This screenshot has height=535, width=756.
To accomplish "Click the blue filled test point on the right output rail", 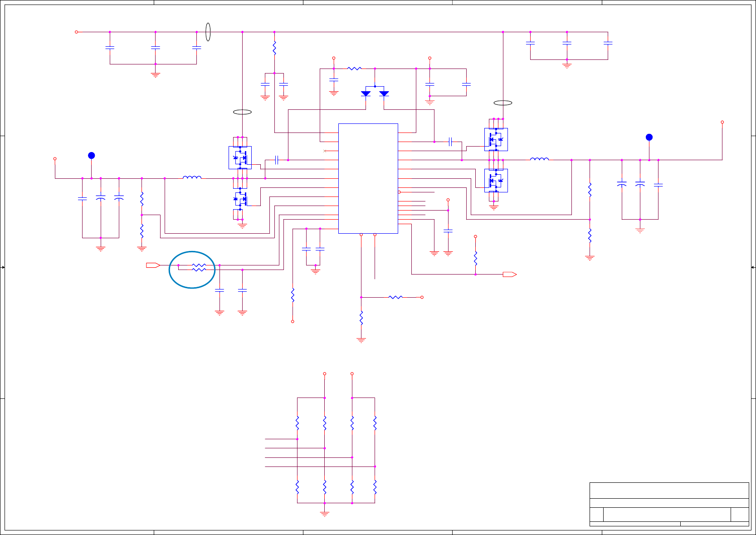I will (x=649, y=137).
